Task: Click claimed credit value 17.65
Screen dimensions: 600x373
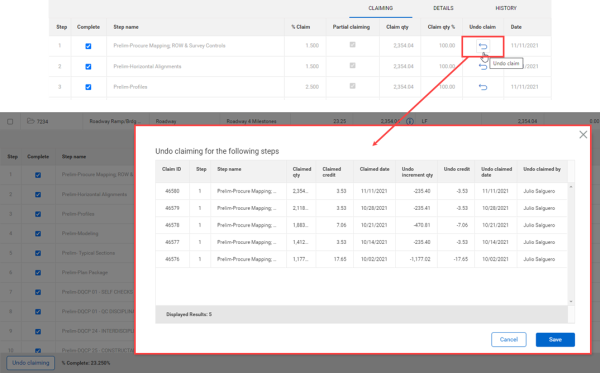Action: (x=340, y=259)
